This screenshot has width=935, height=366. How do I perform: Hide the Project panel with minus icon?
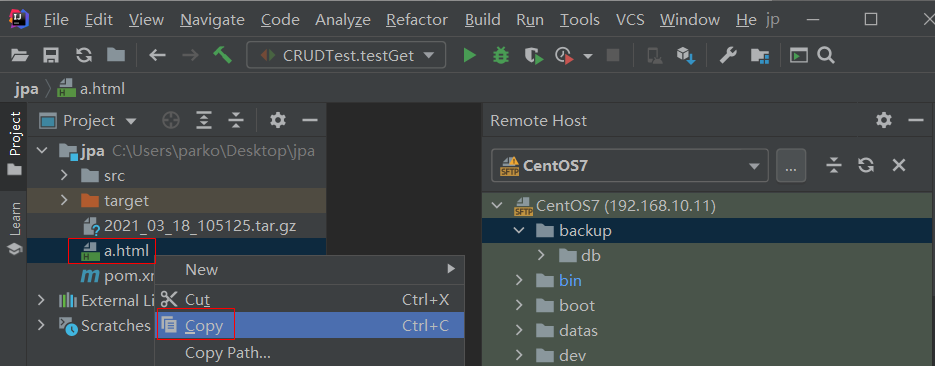pos(309,120)
